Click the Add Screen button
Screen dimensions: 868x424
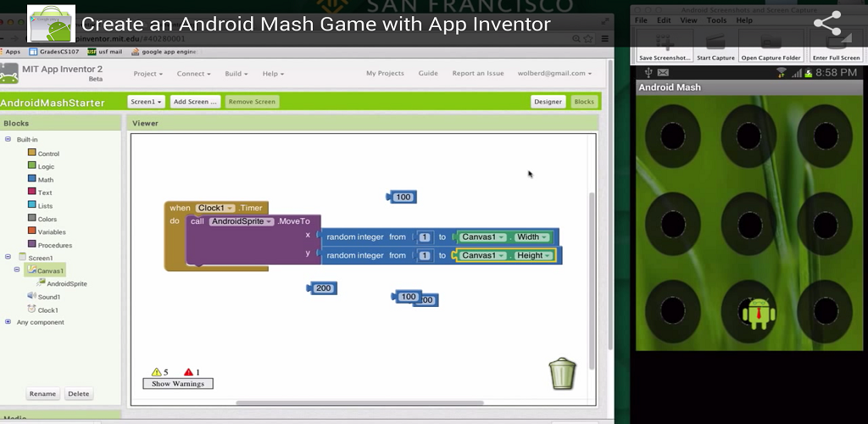pyautogui.click(x=195, y=102)
